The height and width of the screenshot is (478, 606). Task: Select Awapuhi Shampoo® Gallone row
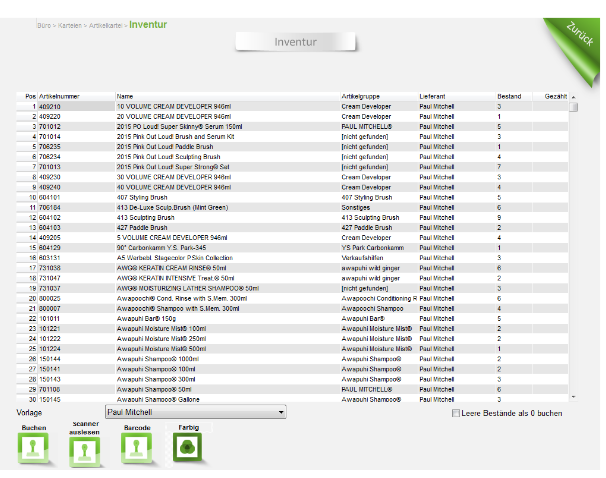[x=292, y=399]
